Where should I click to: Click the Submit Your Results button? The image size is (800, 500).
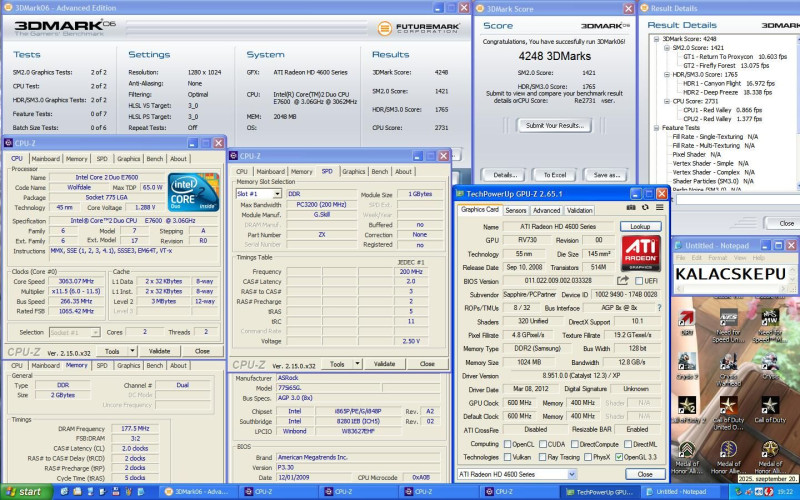coord(554,125)
